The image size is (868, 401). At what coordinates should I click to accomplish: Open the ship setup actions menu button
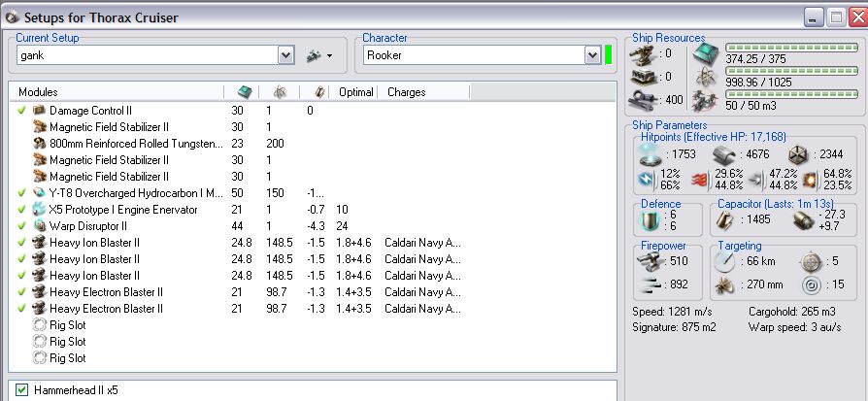click(319, 55)
